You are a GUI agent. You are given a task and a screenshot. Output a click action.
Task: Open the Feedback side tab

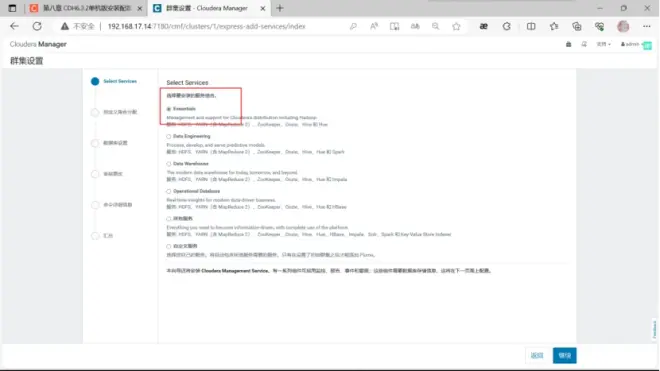pyautogui.click(x=655, y=329)
